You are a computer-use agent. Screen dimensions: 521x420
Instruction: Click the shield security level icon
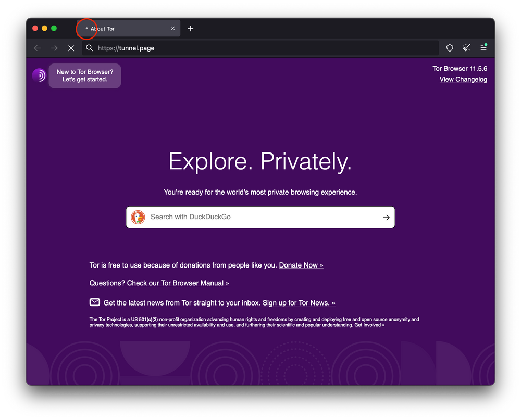pyautogui.click(x=449, y=48)
